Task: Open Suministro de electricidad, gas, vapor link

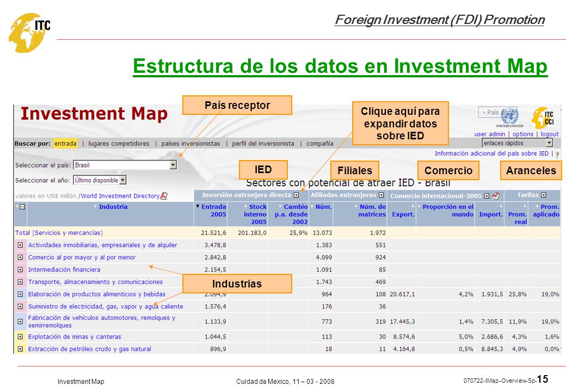Action: pos(106,307)
